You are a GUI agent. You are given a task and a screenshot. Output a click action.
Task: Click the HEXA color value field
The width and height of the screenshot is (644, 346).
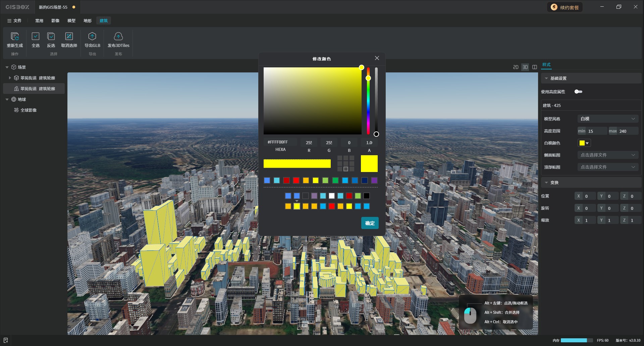(x=280, y=142)
